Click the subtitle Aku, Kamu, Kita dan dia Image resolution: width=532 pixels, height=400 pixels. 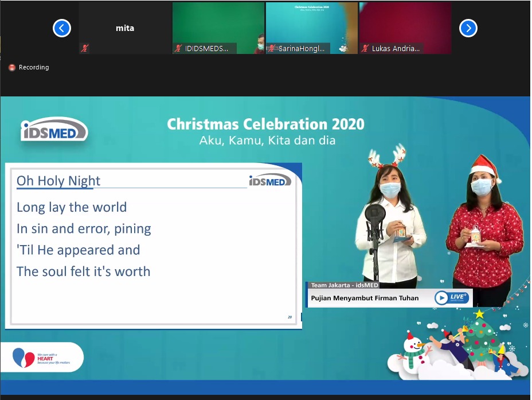pos(267,140)
